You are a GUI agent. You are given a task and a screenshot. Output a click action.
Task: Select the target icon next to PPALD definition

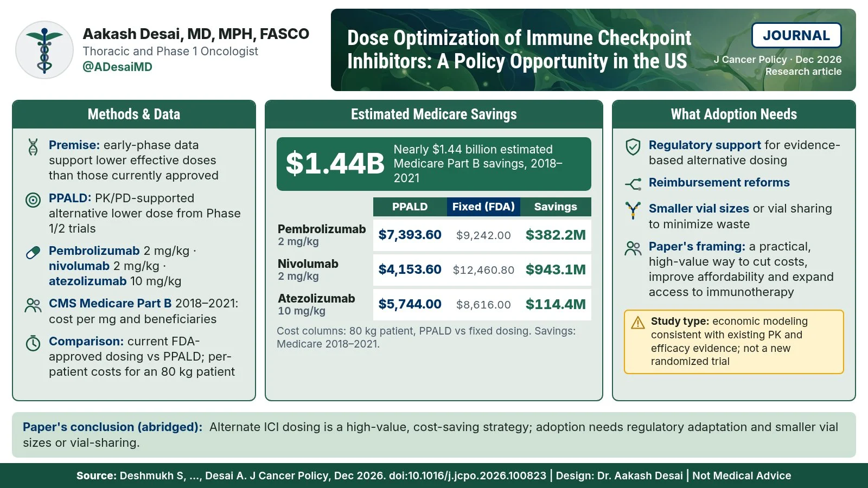tap(33, 200)
